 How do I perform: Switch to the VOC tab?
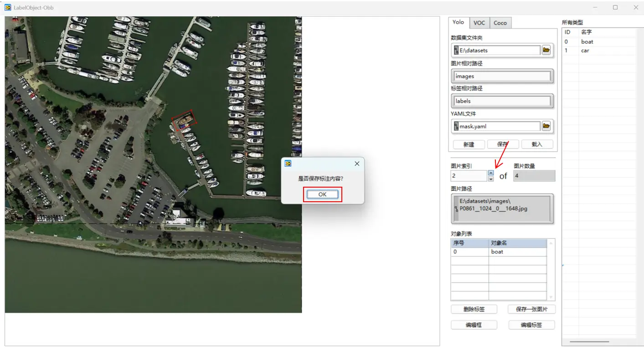tap(479, 23)
